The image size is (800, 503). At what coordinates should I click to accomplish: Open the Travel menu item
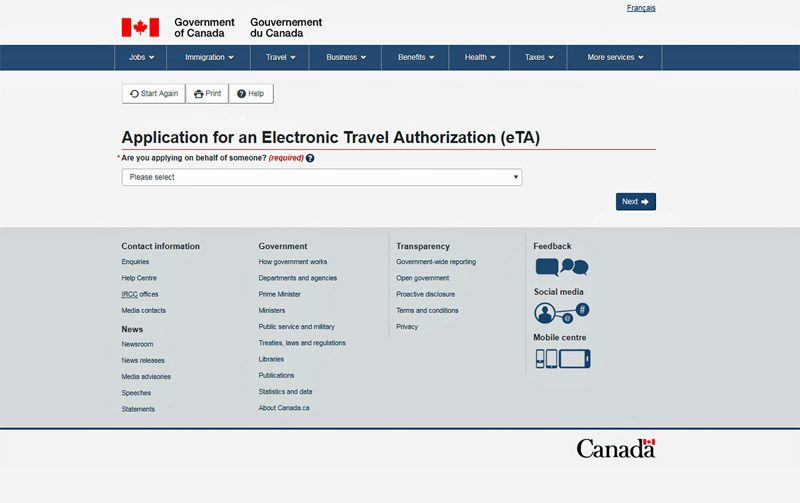(280, 57)
